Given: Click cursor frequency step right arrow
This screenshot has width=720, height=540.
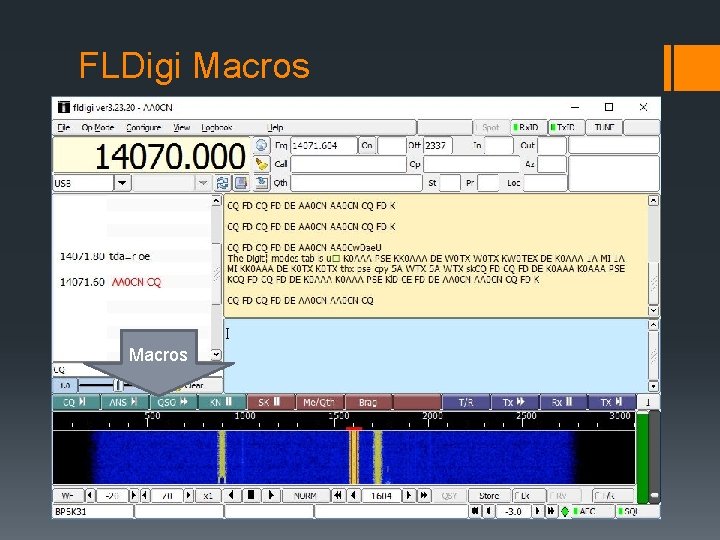Looking at the screenshot, I should pyautogui.click(x=409, y=495).
